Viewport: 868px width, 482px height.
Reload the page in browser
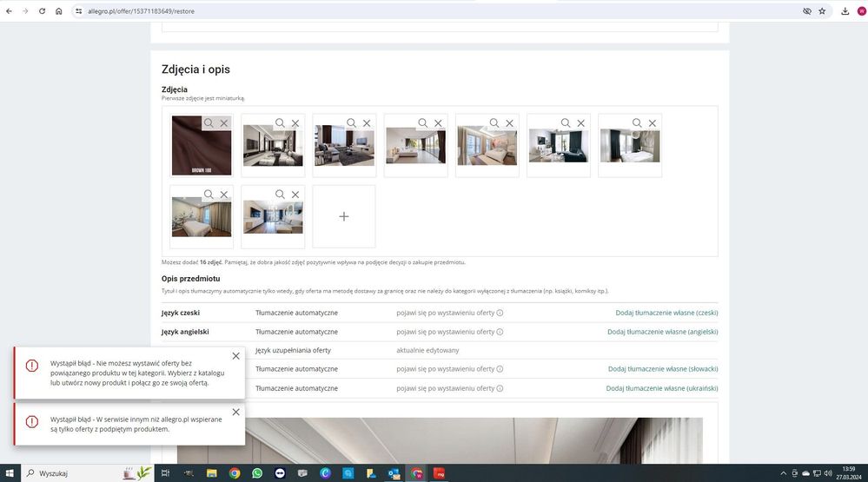(x=42, y=11)
